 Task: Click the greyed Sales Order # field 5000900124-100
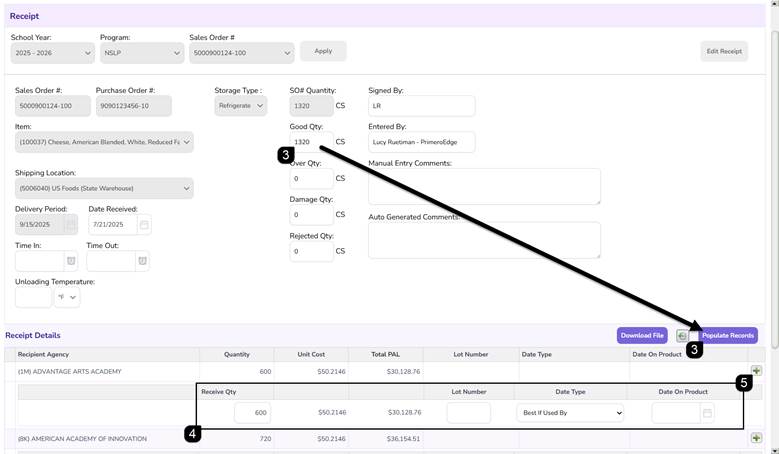[x=53, y=106]
